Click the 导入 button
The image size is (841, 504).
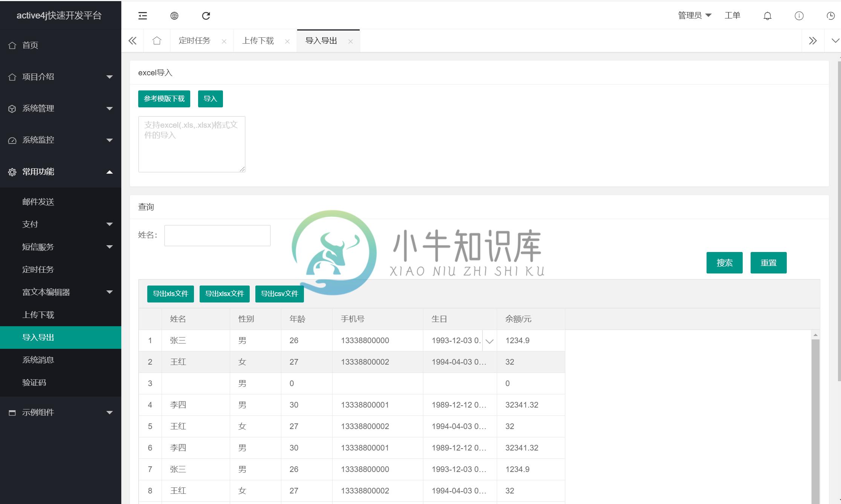tap(211, 99)
